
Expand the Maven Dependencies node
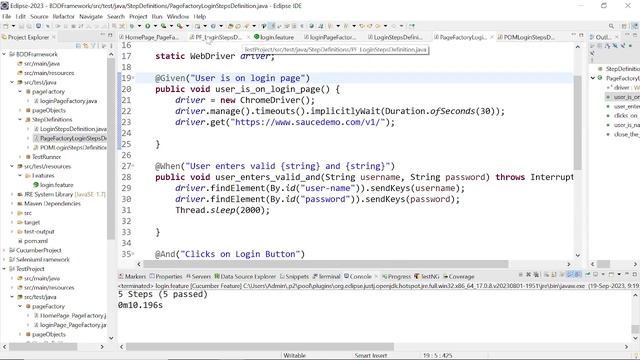click(x=12, y=203)
